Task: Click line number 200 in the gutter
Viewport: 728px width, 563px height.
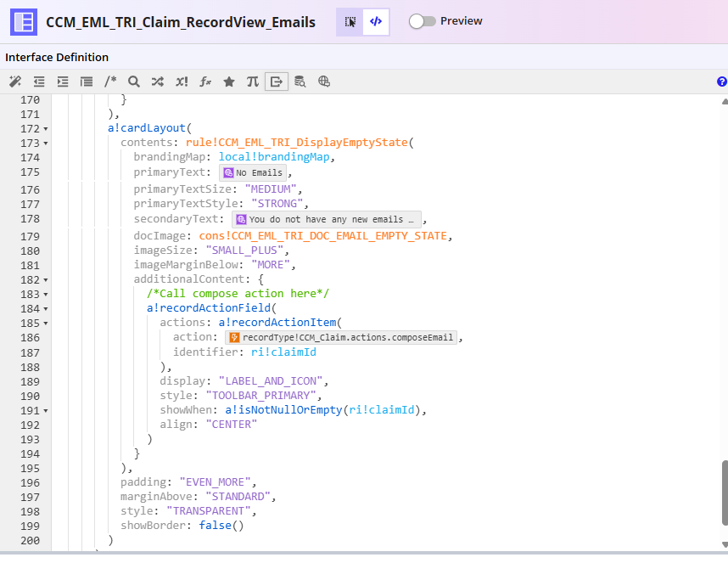Action: click(x=31, y=540)
